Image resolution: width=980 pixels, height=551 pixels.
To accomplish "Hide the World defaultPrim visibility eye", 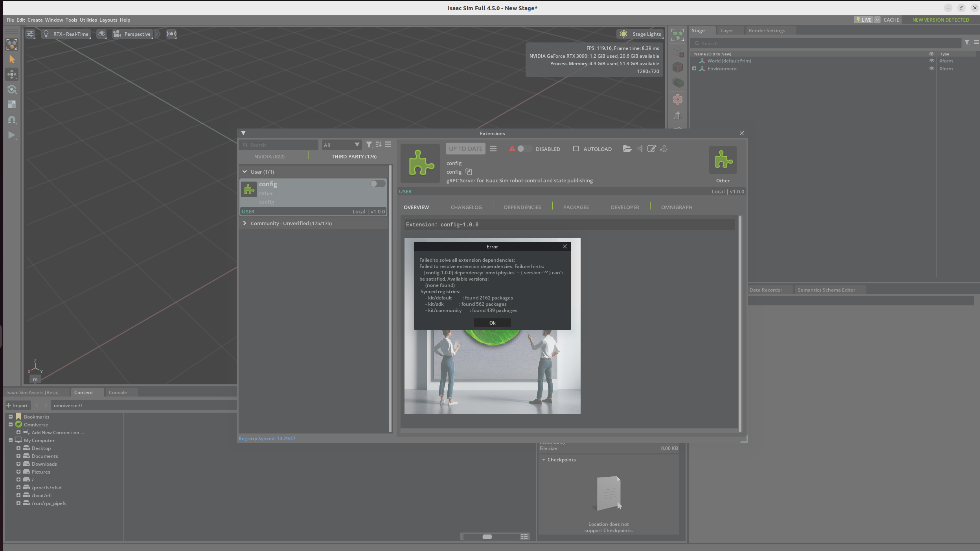I will point(931,61).
